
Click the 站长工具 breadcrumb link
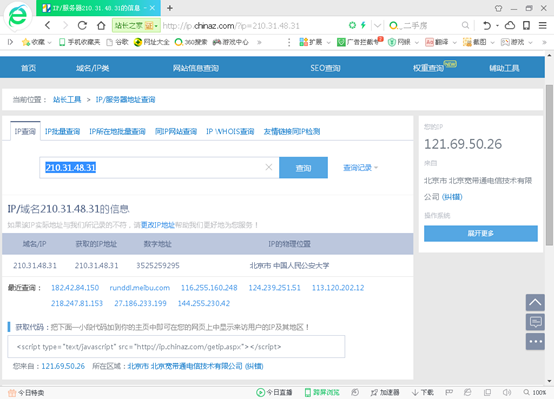(67, 100)
